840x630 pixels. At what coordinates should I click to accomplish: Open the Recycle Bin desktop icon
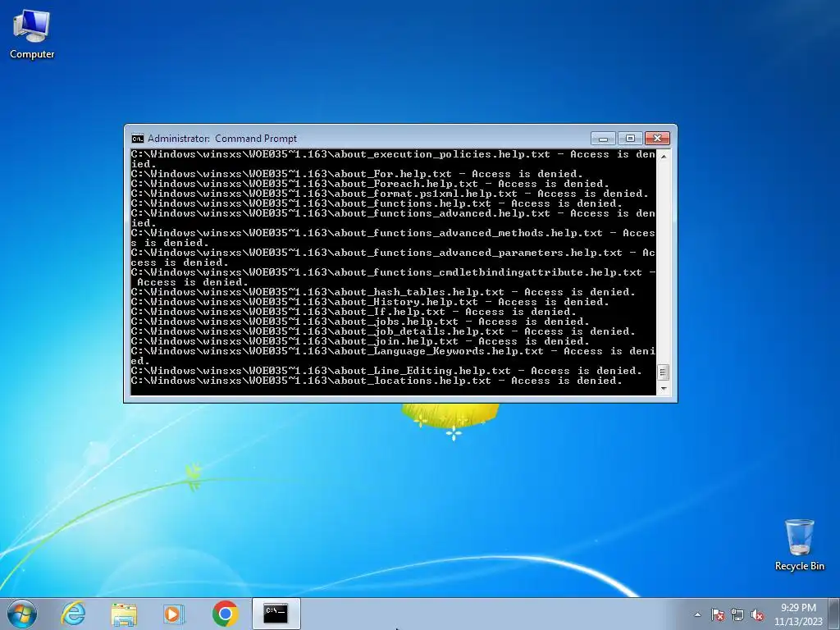pos(799,545)
